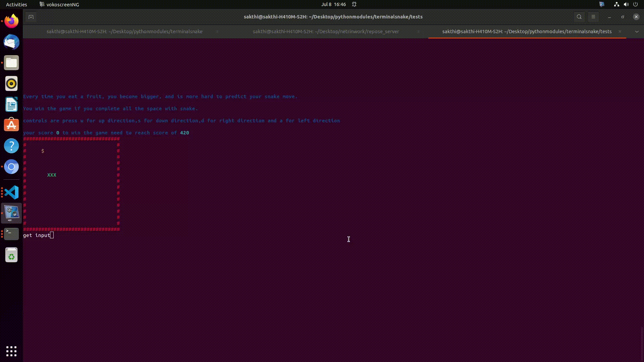Open Chromium browser from dock
644x362 pixels.
tap(11, 167)
